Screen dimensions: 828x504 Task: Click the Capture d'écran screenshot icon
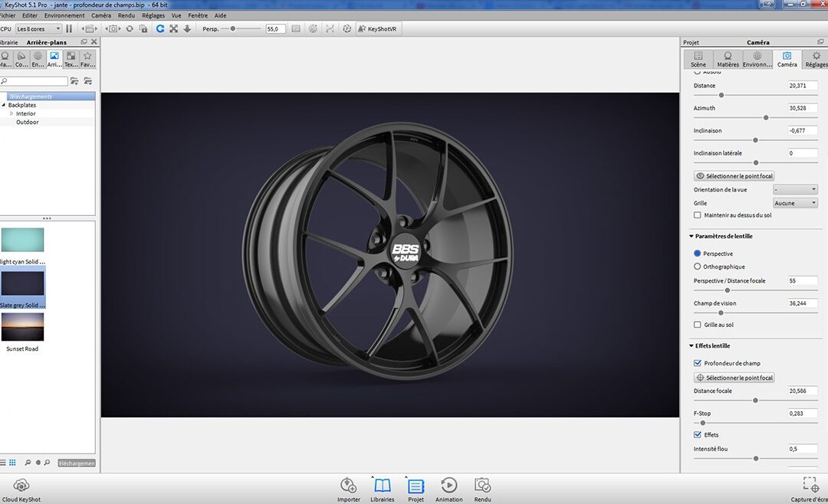[x=810, y=485]
